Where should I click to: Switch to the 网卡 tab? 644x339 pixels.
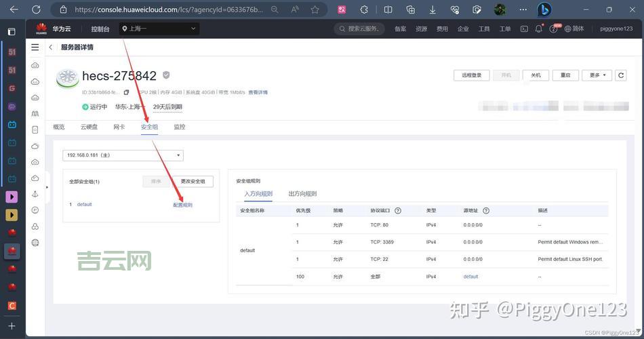pyautogui.click(x=119, y=127)
